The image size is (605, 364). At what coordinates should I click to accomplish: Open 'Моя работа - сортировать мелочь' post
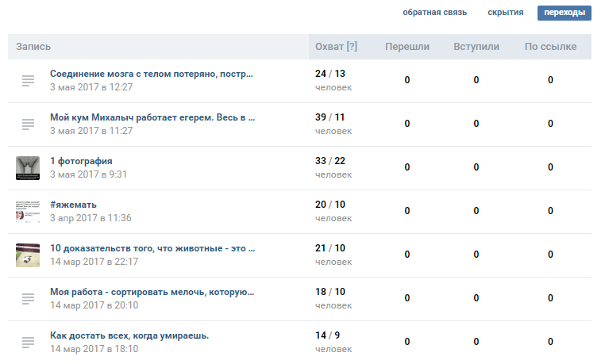(x=152, y=292)
